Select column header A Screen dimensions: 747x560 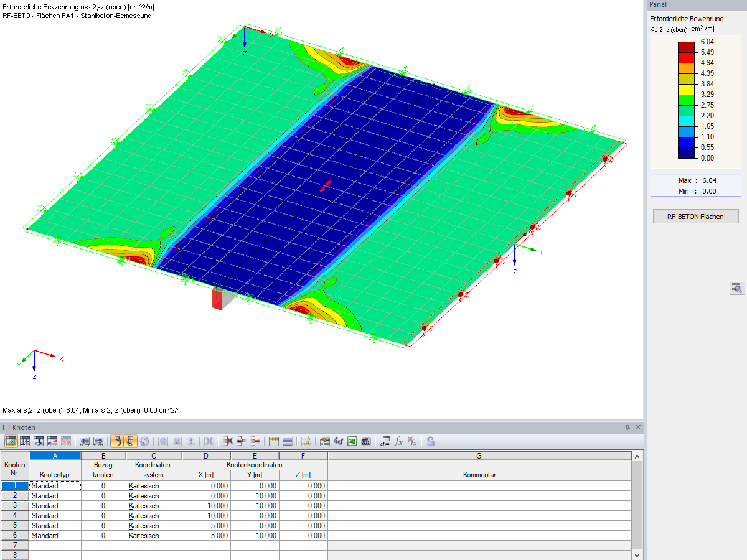coord(55,456)
